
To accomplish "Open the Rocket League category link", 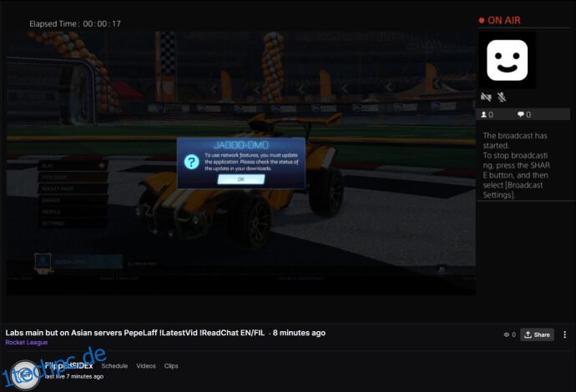I will click(x=27, y=343).
